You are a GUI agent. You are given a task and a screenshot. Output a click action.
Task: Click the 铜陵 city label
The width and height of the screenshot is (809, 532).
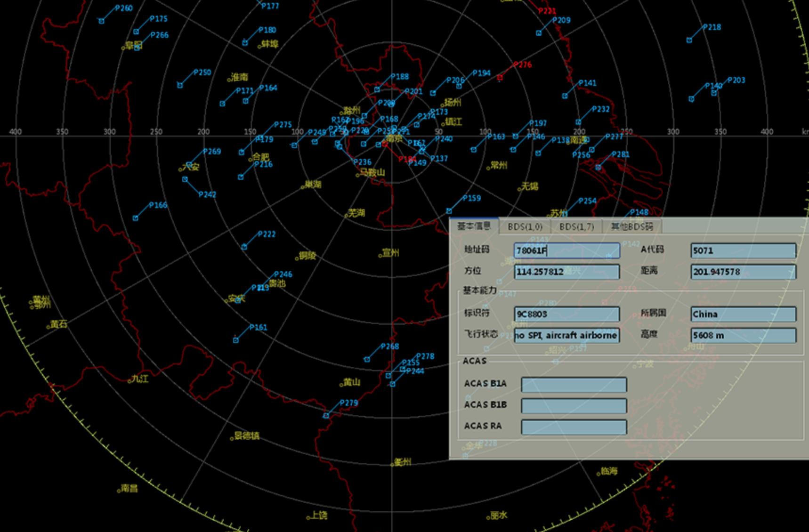tap(307, 256)
